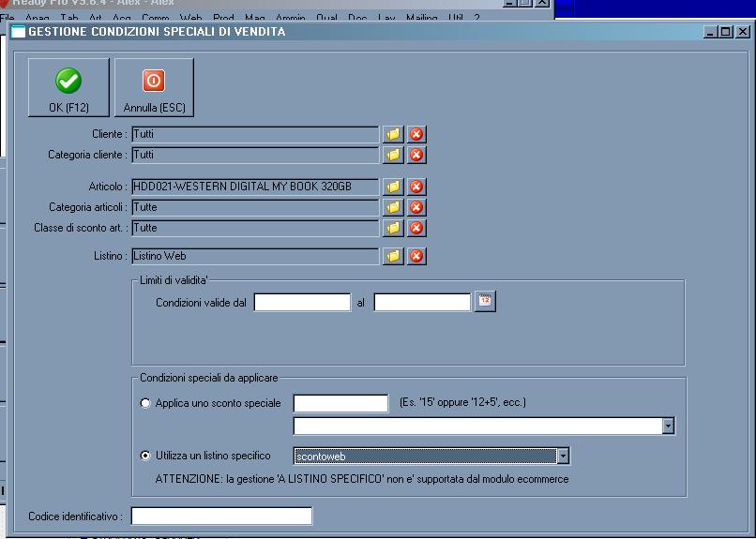Browse Listino with the folder icon
The width and height of the screenshot is (756, 539).
(x=393, y=256)
